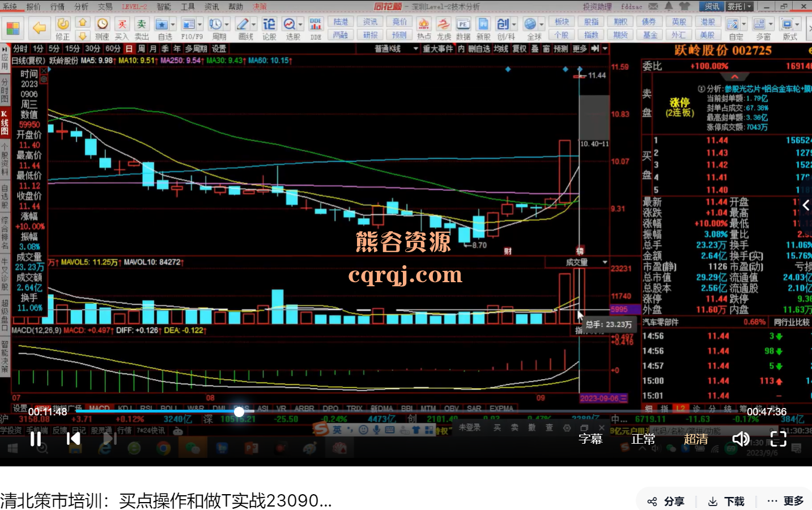Click the 买入 buy icon

click(x=122, y=24)
